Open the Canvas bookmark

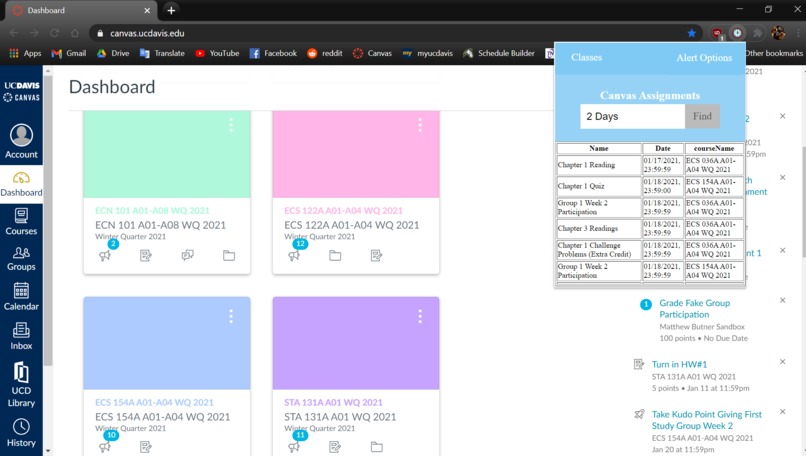tap(373, 53)
